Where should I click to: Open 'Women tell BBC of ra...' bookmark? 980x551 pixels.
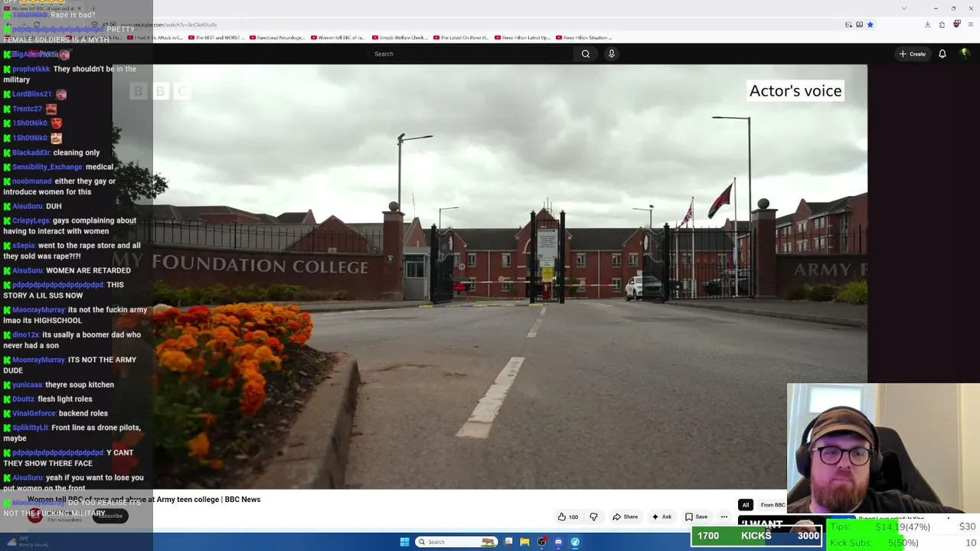tap(338, 37)
